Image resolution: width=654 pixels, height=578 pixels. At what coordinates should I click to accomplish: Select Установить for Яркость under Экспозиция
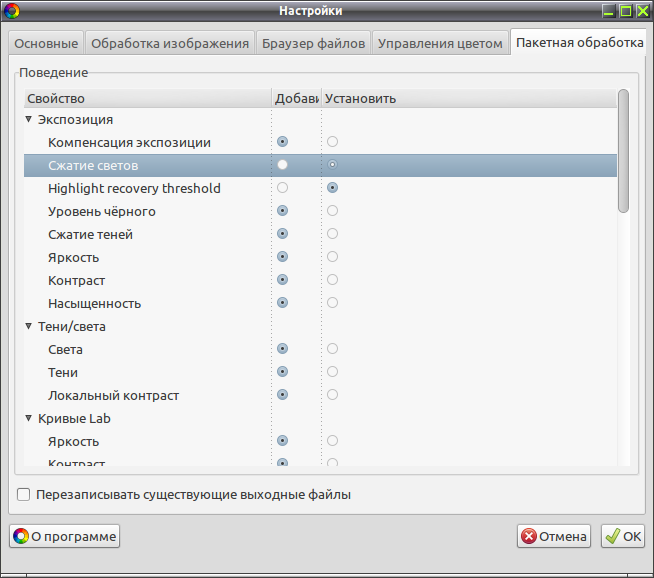pos(332,256)
